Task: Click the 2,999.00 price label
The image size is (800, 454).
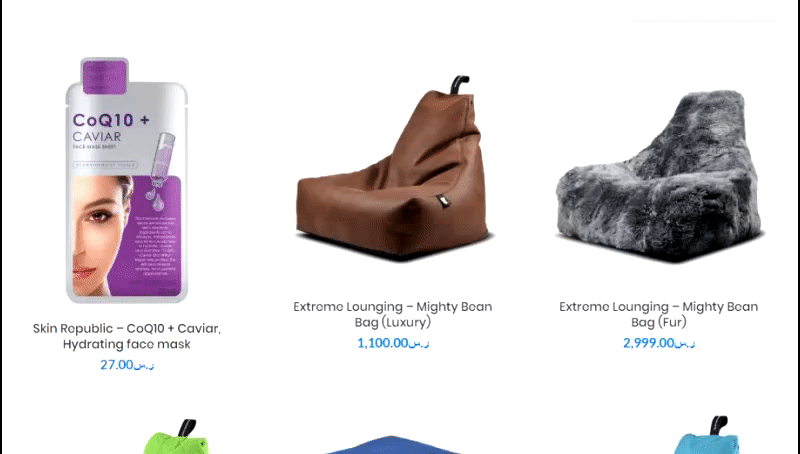Action: pyautogui.click(x=659, y=343)
